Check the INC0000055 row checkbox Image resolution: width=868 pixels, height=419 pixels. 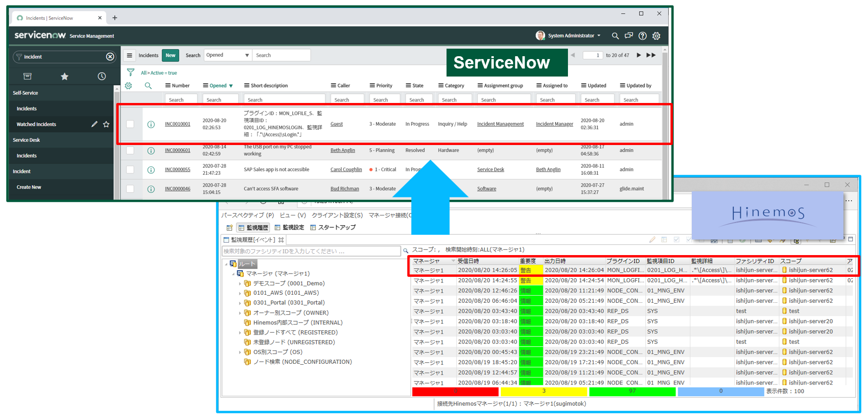[x=130, y=170]
